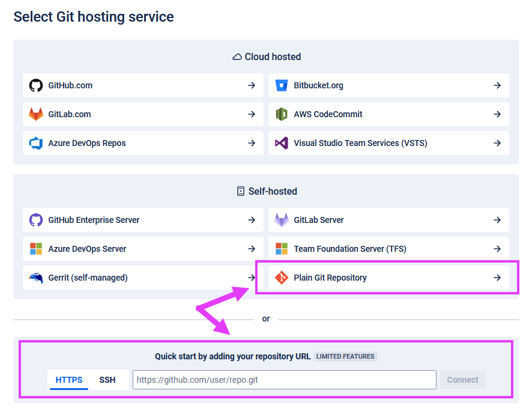Click the repository URL input field

(285, 380)
